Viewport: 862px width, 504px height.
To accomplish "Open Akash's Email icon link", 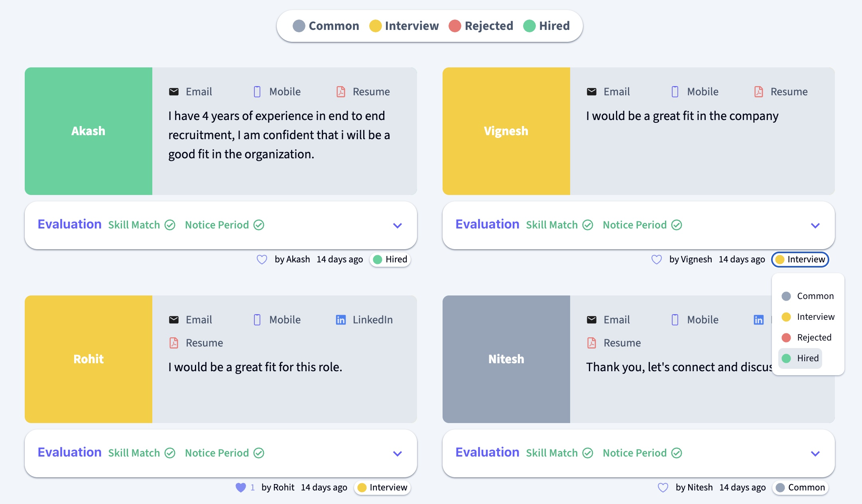I will point(174,92).
